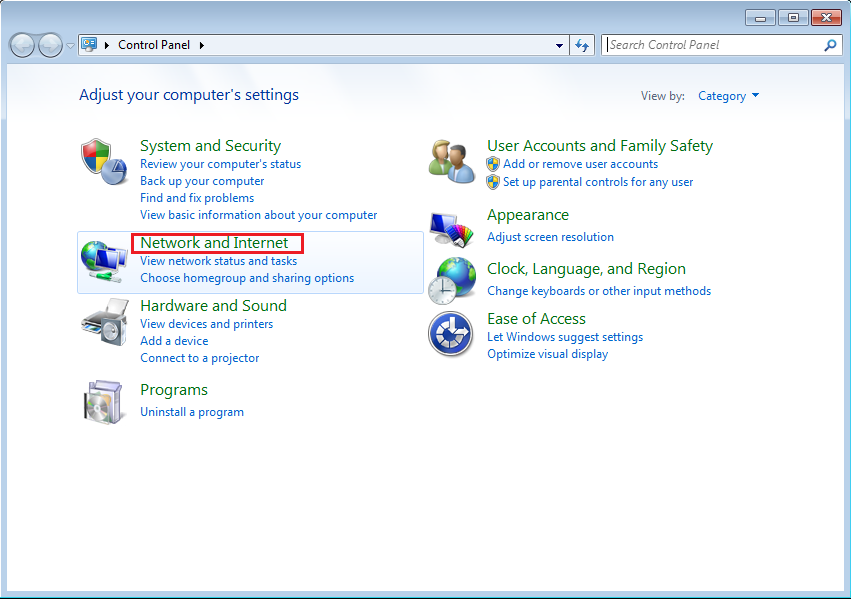The height and width of the screenshot is (601, 852).
Task: Click Back up your computer
Action: 202,180
